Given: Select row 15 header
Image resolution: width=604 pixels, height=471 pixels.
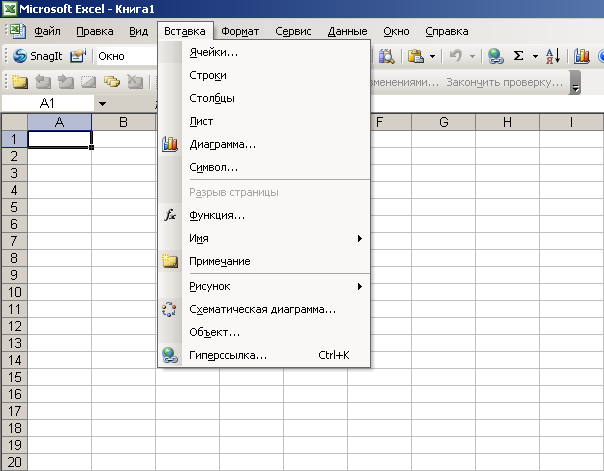Looking at the screenshot, I should tap(15, 377).
